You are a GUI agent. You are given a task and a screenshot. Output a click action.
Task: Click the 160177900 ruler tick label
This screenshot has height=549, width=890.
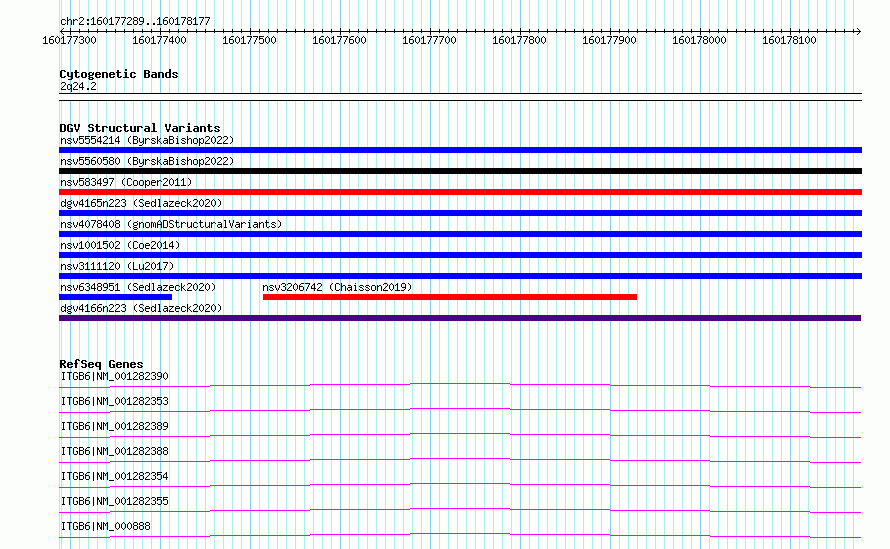pyautogui.click(x=609, y=40)
